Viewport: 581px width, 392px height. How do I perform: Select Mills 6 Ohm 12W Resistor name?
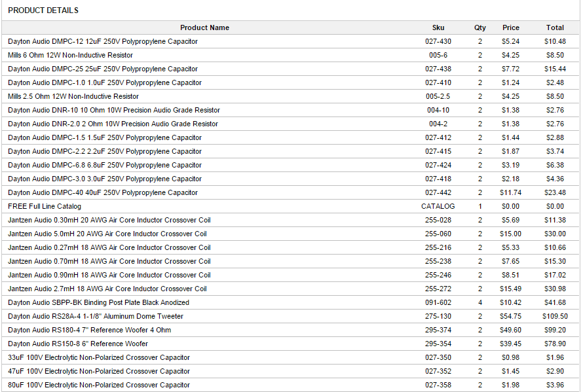point(70,55)
